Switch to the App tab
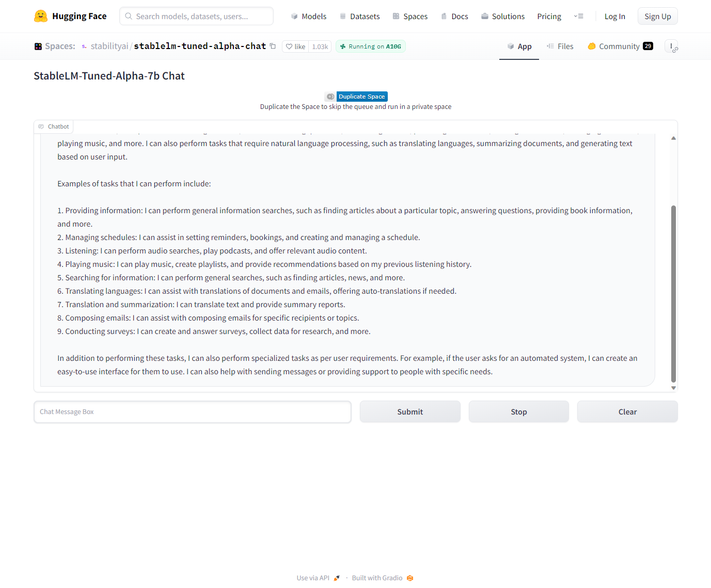 pos(519,46)
